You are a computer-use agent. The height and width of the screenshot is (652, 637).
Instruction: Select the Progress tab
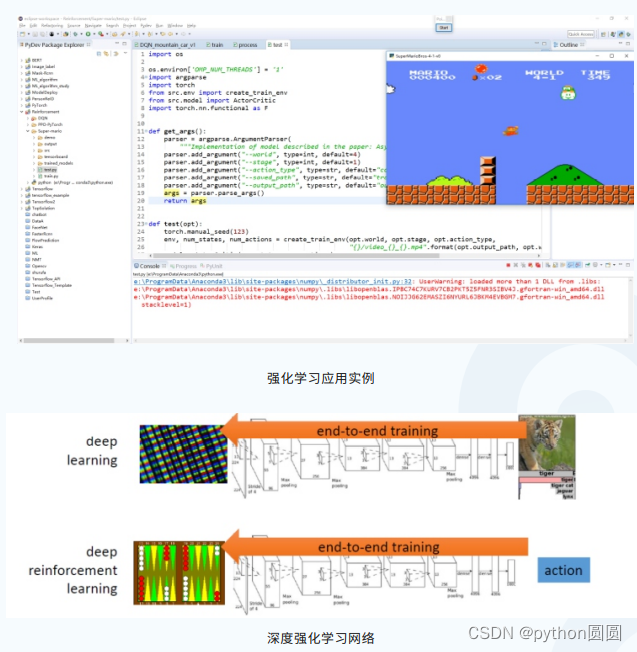[183, 266]
